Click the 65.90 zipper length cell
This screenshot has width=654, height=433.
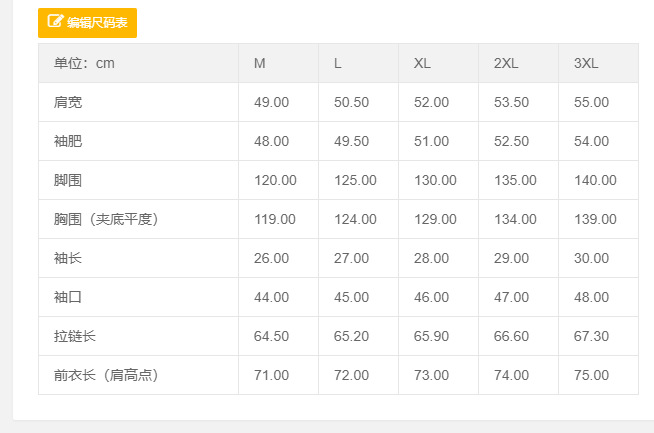pos(431,336)
